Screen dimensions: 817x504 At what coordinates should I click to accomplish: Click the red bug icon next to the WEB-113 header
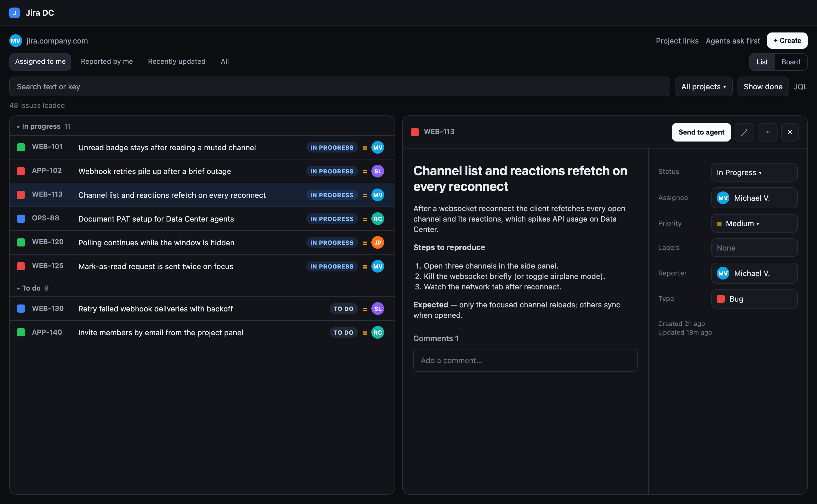tap(415, 132)
